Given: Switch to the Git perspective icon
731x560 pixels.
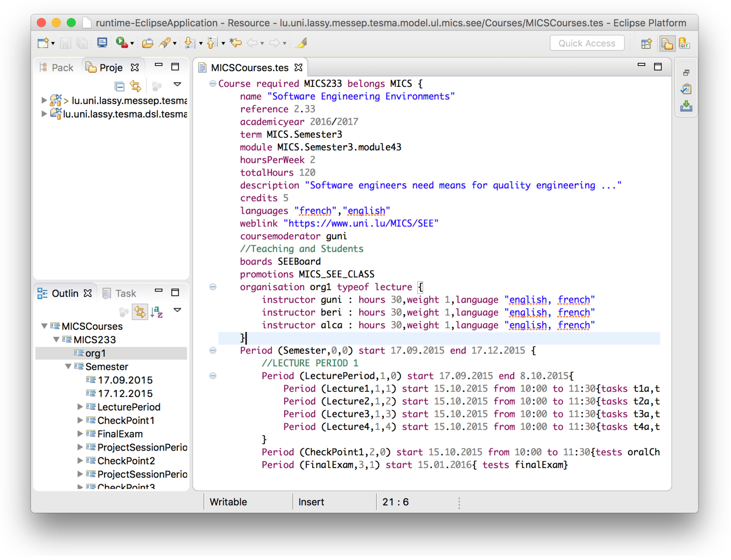Looking at the screenshot, I should coord(684,43).
